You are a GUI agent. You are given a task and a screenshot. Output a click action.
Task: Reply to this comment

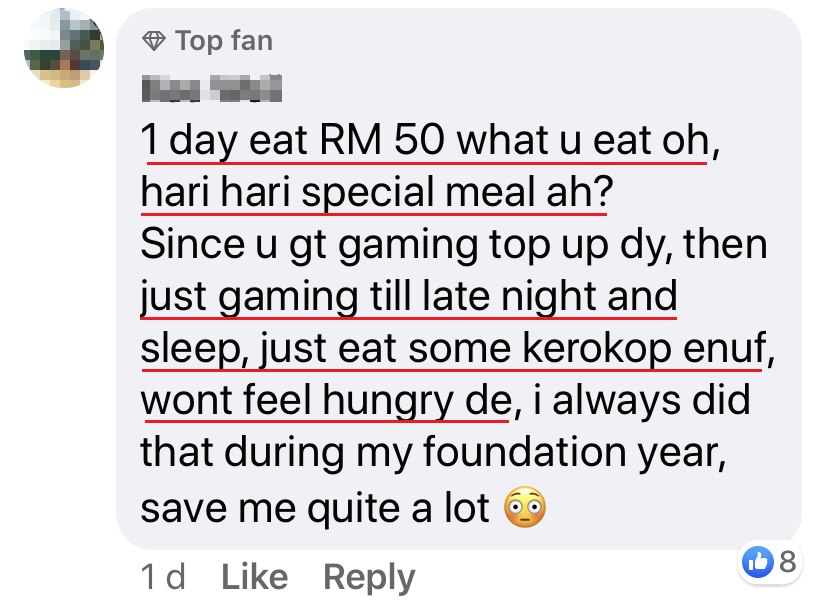coord(369,577)
